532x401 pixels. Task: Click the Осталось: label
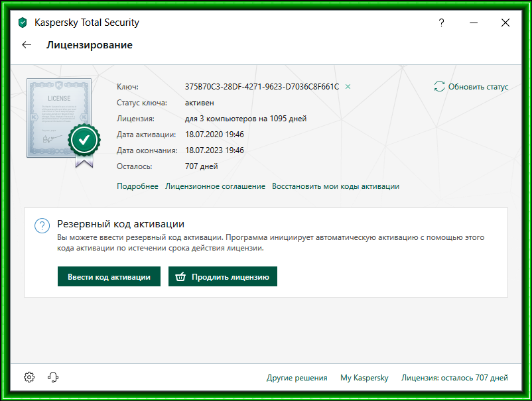click(135, 166)
